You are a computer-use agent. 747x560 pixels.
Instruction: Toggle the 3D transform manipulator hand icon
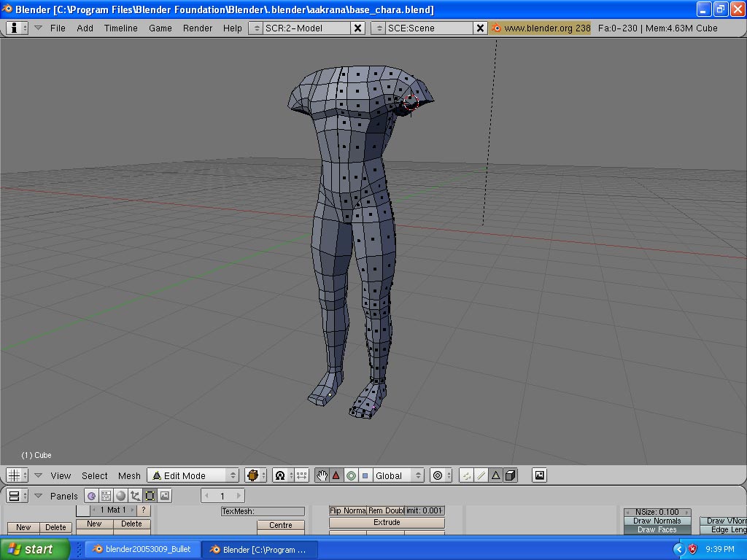pyautogui.click(x=322, y=475)
